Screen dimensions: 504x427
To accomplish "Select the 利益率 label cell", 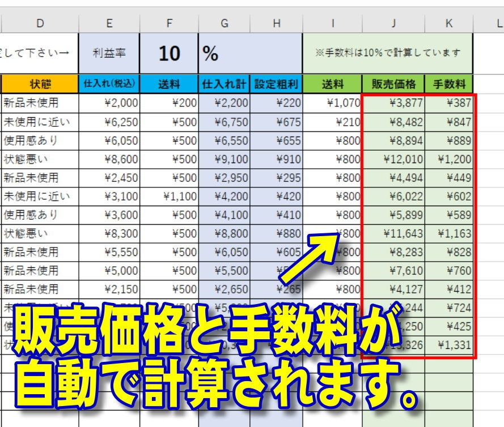I will (109, 53).
